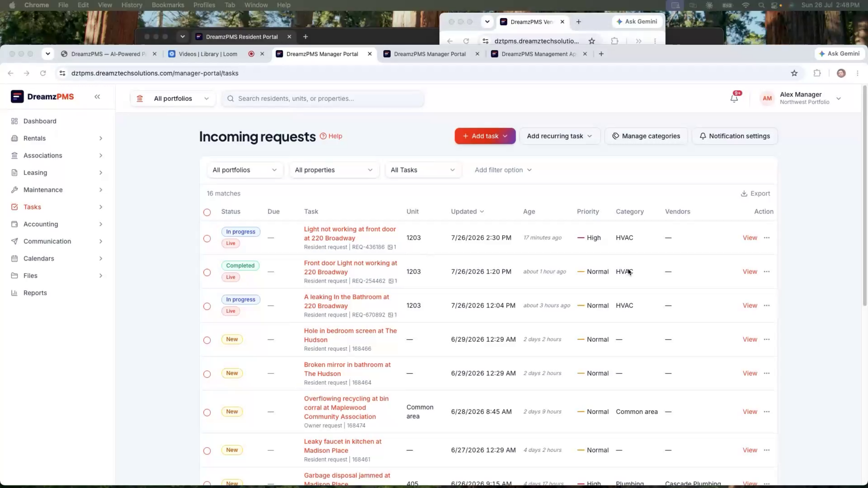Open the more actions menu for Front door Light row
Viewport: 868px width, 488px height.
click(x=767, y=271)
